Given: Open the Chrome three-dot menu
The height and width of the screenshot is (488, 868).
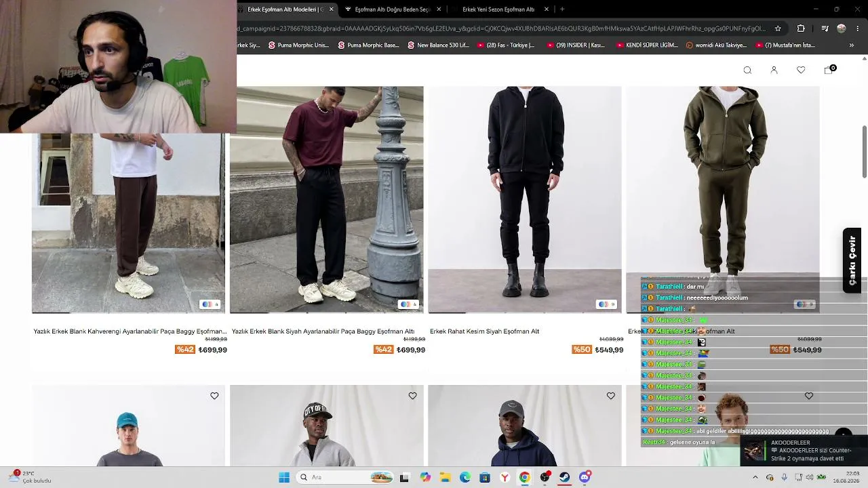Looking at the screenshot, I should tap(858, 28).
